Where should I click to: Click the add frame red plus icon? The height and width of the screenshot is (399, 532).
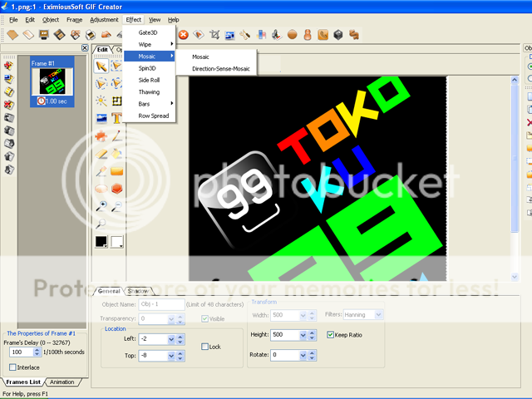pos(9,66)
